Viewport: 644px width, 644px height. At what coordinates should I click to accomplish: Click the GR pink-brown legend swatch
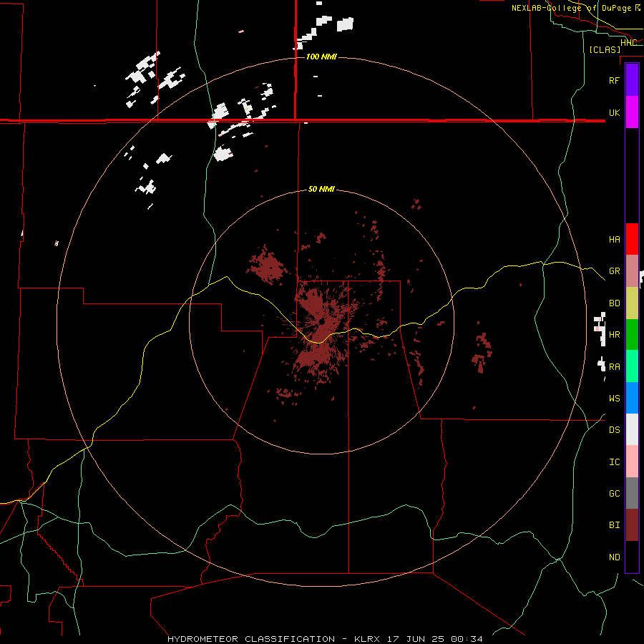632,271
